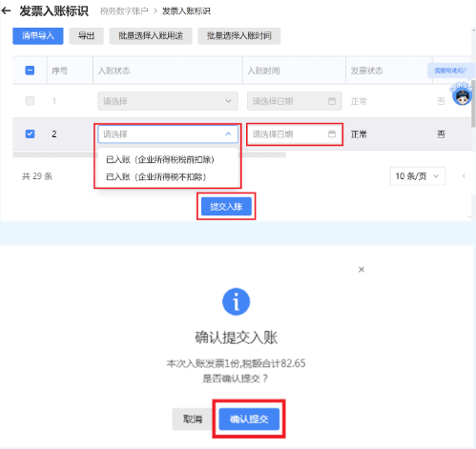The width and height of the screenshot is (476, 449).
Task: Select 已入账（企业所得税不扣除）option
Action: point(156,176)
